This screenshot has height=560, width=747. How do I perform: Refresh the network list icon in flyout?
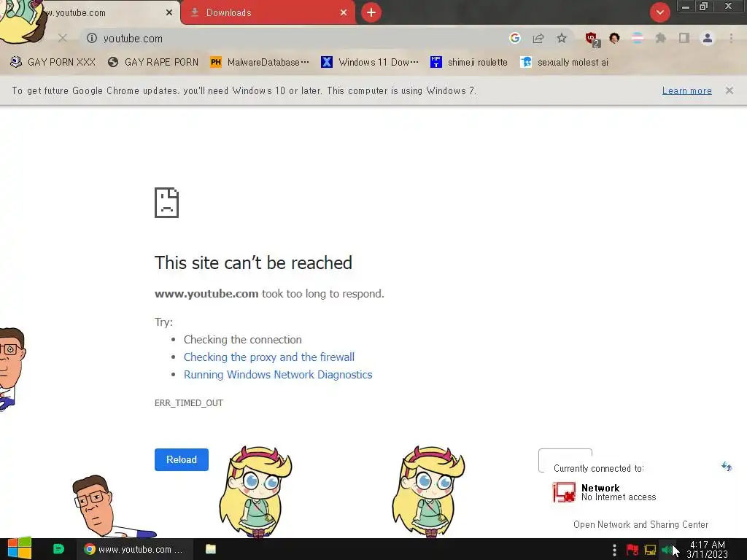click(726, 467)
